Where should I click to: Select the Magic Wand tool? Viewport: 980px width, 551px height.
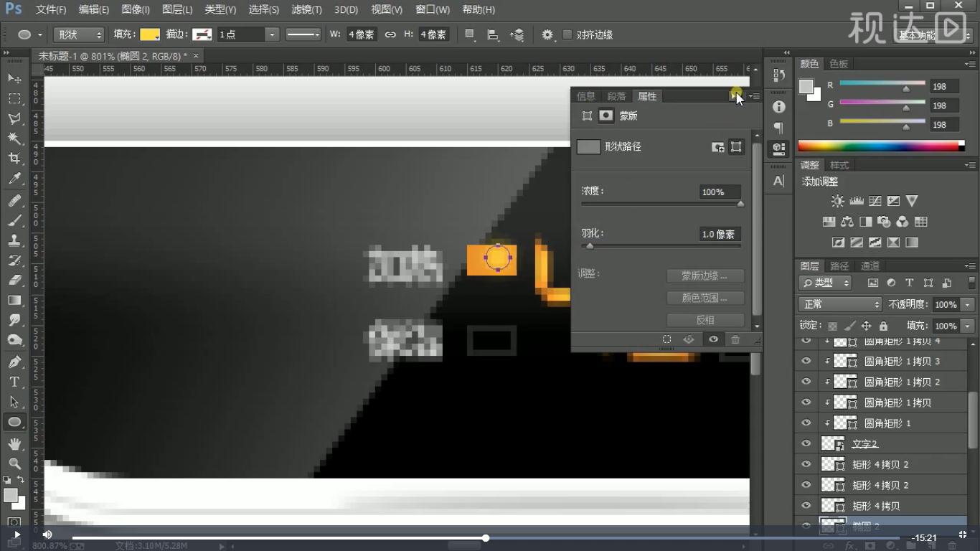click(x=14, y=138)
